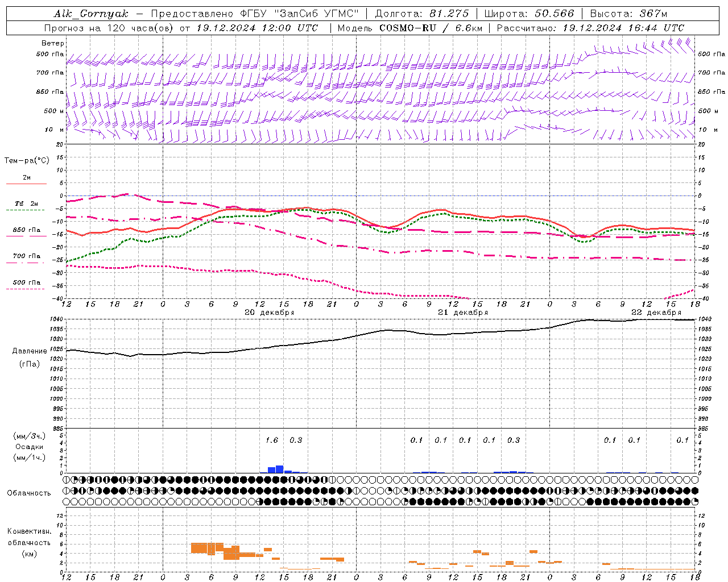Select the Облачность cloud cover label
The image size is (728, 582).
[29, 493]
